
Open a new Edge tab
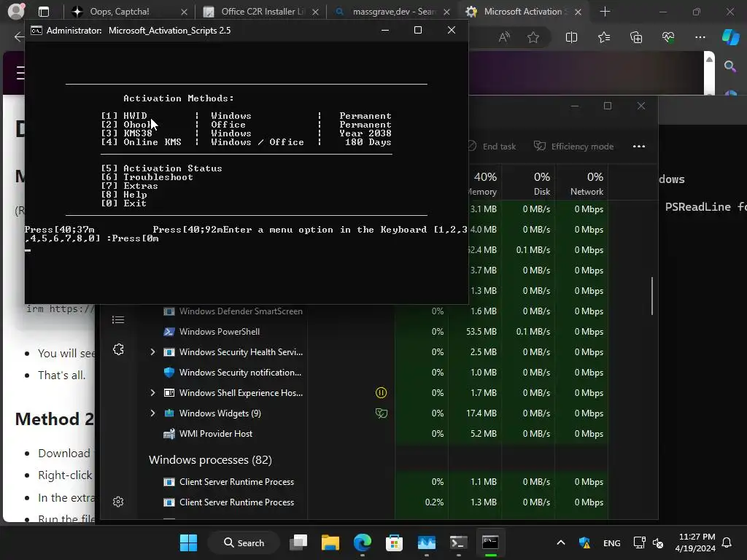pyautogui.click(x=605, y=12)
